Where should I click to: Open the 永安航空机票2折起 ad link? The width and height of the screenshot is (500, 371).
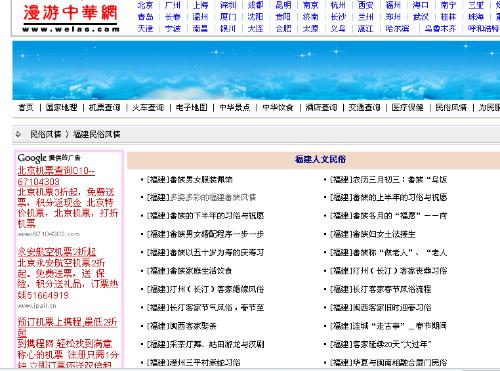point(57,252)
